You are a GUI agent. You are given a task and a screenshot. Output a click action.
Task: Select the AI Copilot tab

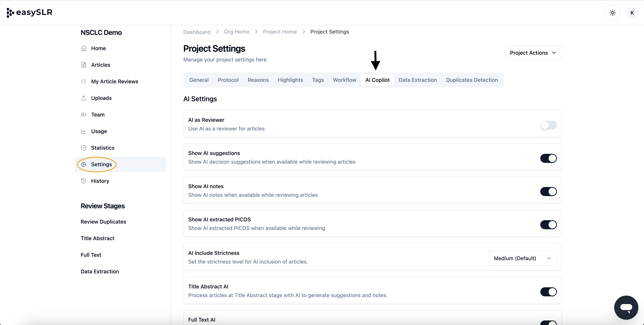click(x=377, y=80)
